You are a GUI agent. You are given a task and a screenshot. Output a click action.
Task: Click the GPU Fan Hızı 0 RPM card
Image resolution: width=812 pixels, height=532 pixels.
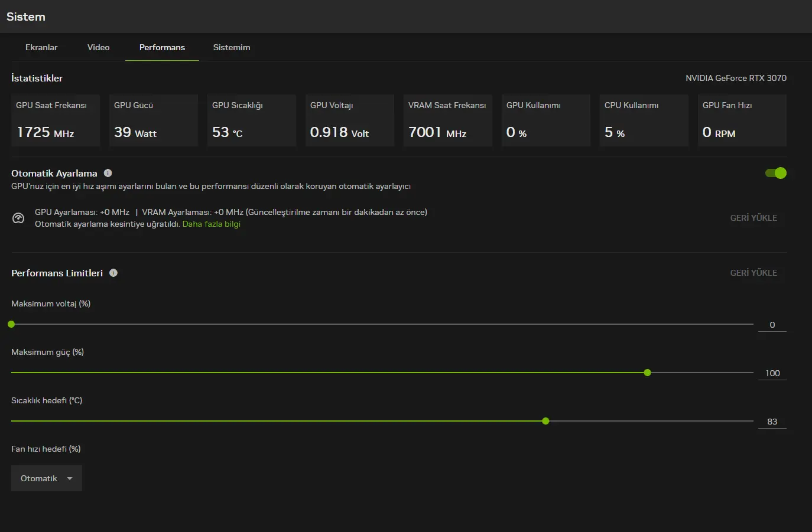point(742,120)
